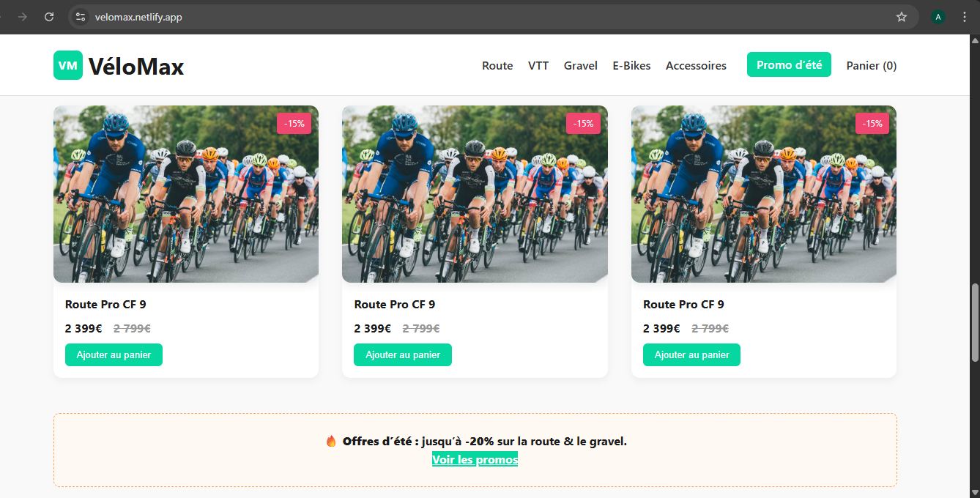Click the Promo d'été button
Image resolution: width=980 pixels, height=498 pixels.
[789, 64]
